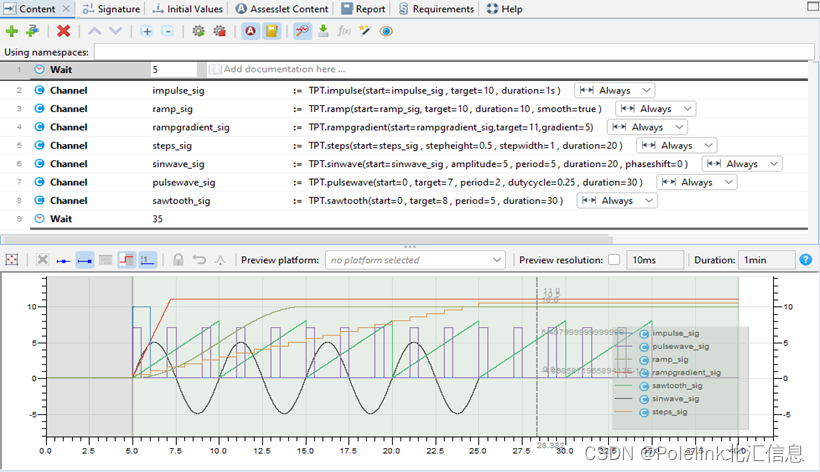The width and height of the screenshot is (820, 472).
Task: Toggle the red step signal display button
Action: click(x=127, y=260)
